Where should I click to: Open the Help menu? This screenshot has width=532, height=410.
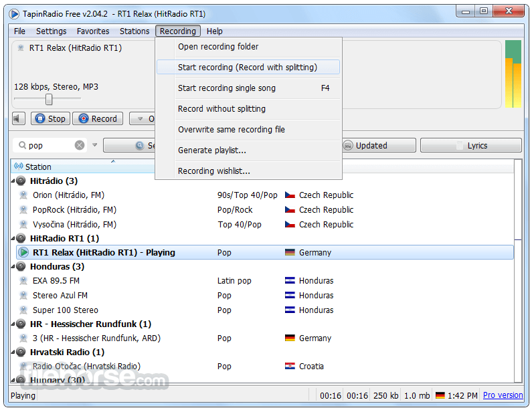tap(214, 31)
